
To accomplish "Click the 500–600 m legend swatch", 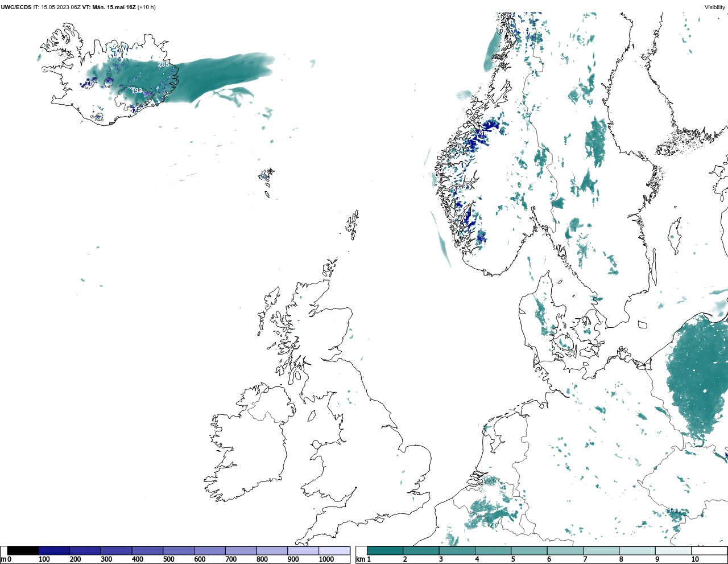I will [179, 550].
